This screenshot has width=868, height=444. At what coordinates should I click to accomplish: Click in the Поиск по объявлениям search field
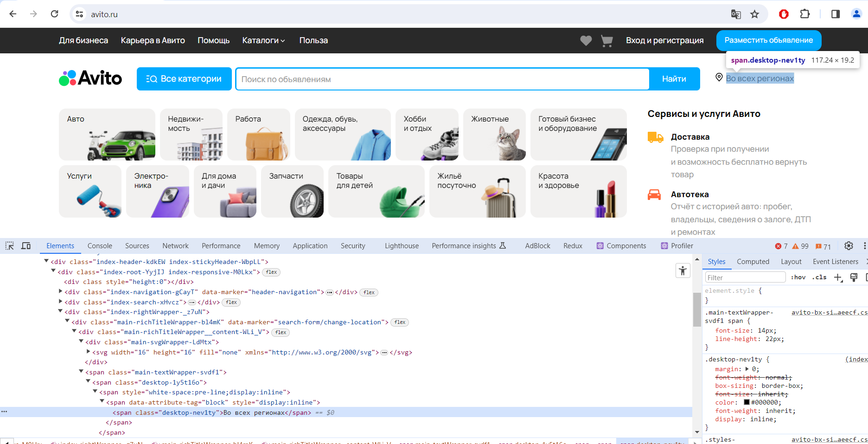442,79
